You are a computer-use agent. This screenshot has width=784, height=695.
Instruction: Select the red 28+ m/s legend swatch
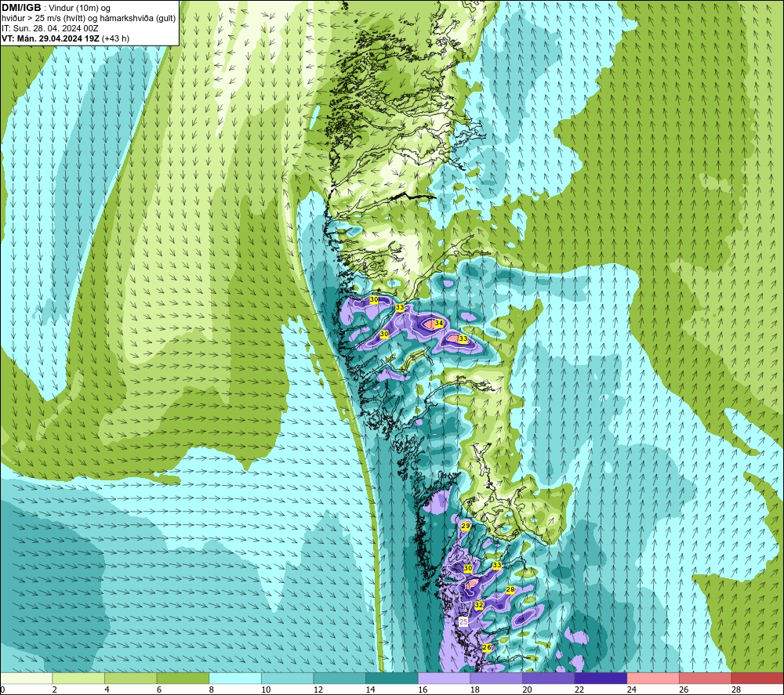757,679
